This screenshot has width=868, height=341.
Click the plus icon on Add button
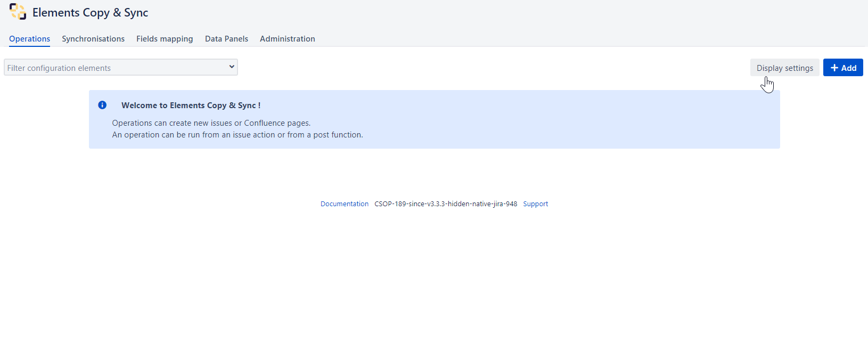pos(834,68)
